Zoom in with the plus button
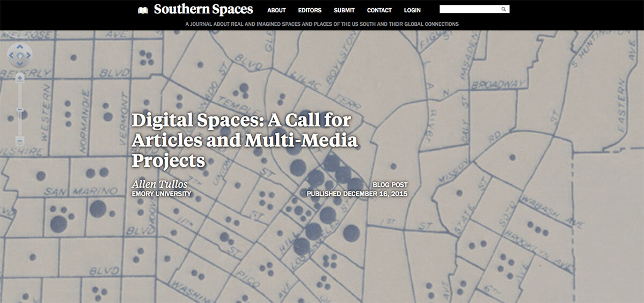This screenshot has height=303, width=644. click(x=20, y=78)
